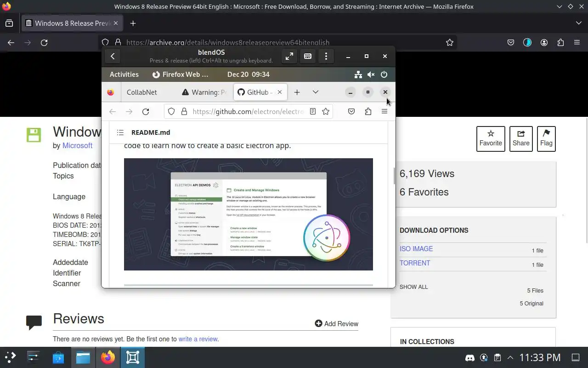588x368 pixels.
Task: Open the Discover store taskbar icon
Action: (x=58, y=357)
